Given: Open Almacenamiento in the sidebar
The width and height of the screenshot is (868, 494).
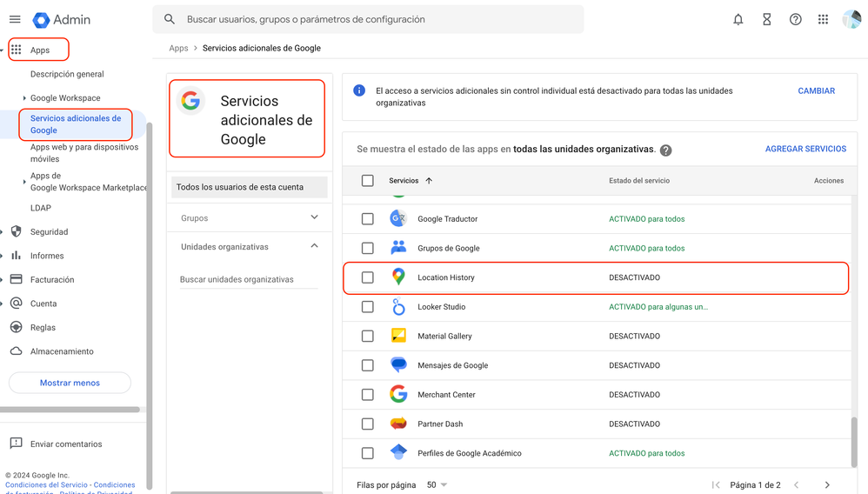Looking at the screenshot, I should click(62, 351).
